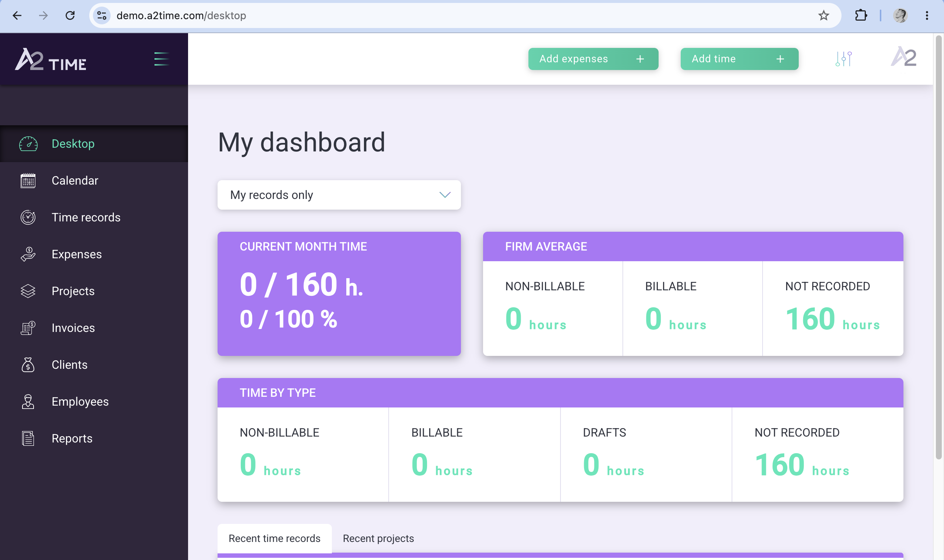Click the plus sign on Add expenses
The image size is (944, 560).
pyautogui.click(x=640, y=59)
